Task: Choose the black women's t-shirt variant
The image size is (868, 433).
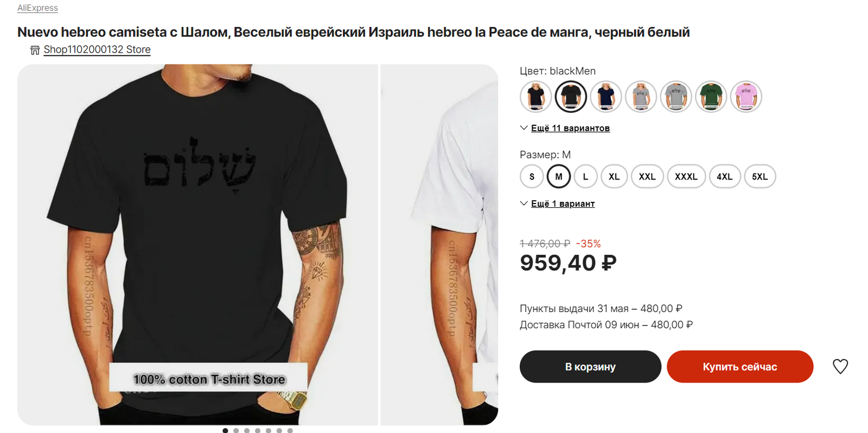Action: click(x=535, y=97)
